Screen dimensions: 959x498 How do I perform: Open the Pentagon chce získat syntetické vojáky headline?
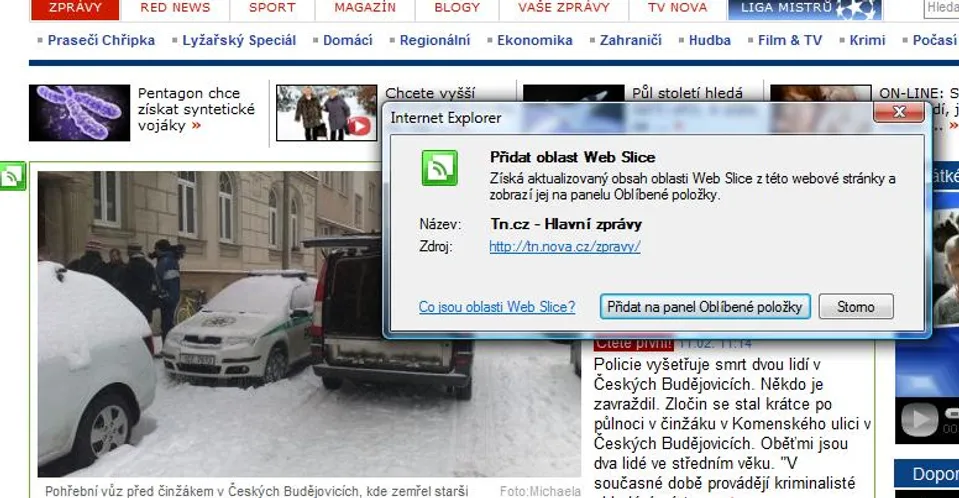point(196,110)
